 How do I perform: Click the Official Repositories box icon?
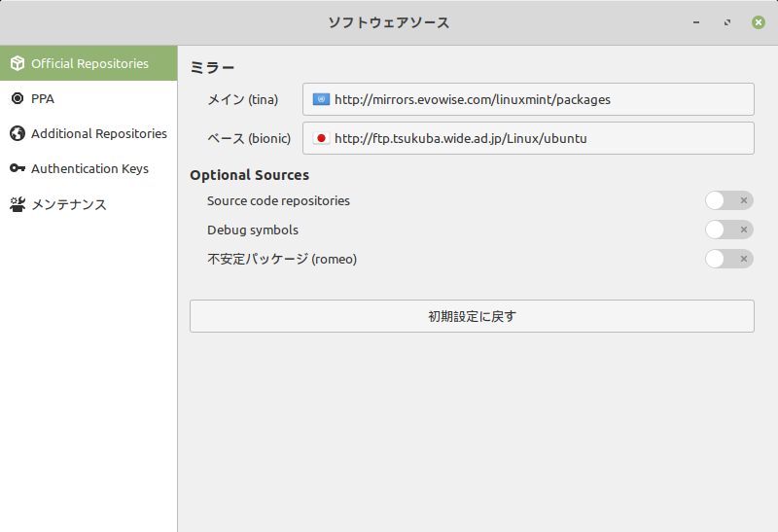click(17, 63)
